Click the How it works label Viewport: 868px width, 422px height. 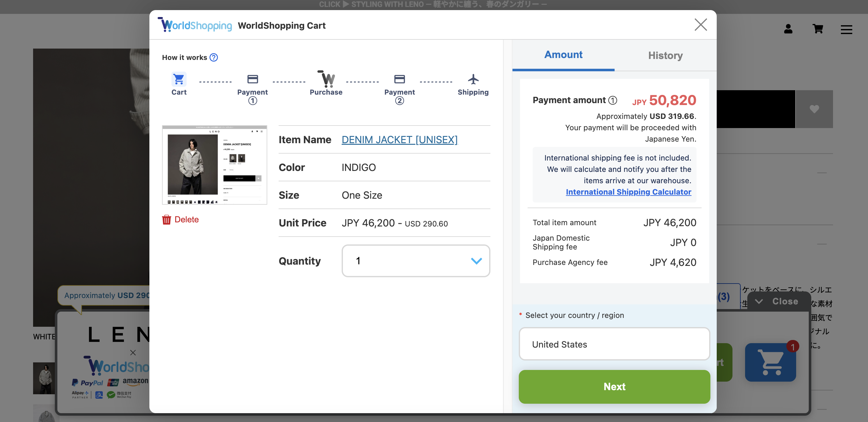pyautogui.click(x=184, y=57)
